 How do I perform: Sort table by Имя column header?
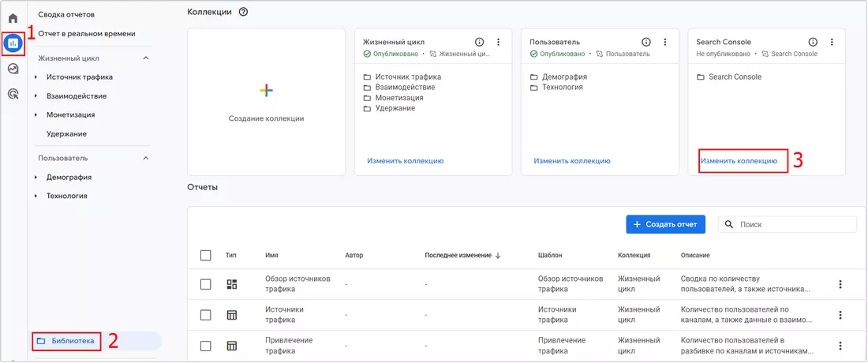[x=271, y=255]
